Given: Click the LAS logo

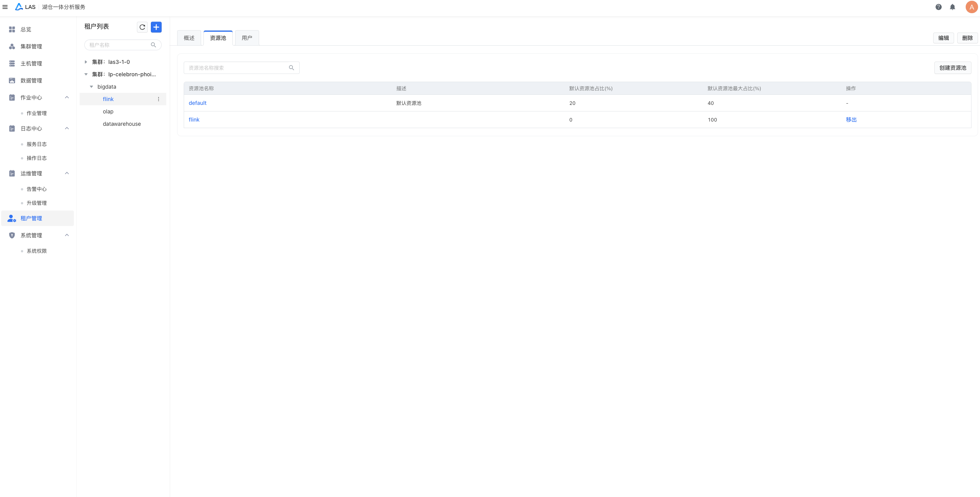Looking at the screenshot, I should (25, 7).
